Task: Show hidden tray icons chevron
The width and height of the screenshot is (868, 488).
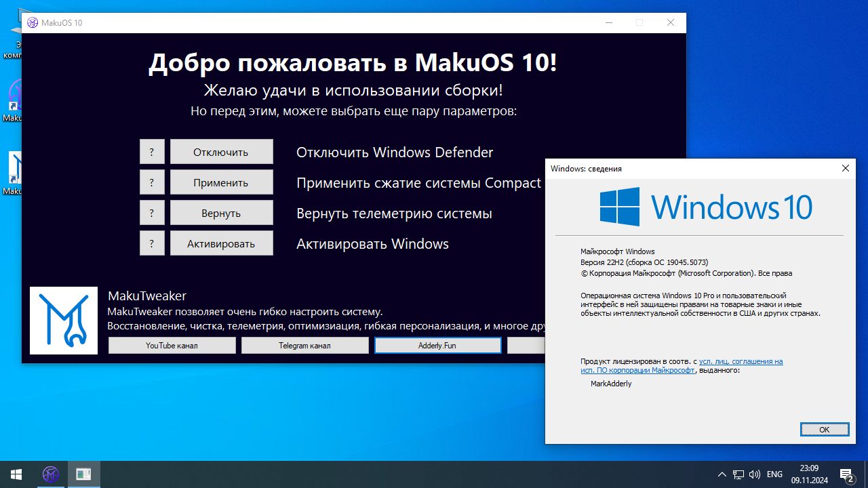Action: coord(722,474)
